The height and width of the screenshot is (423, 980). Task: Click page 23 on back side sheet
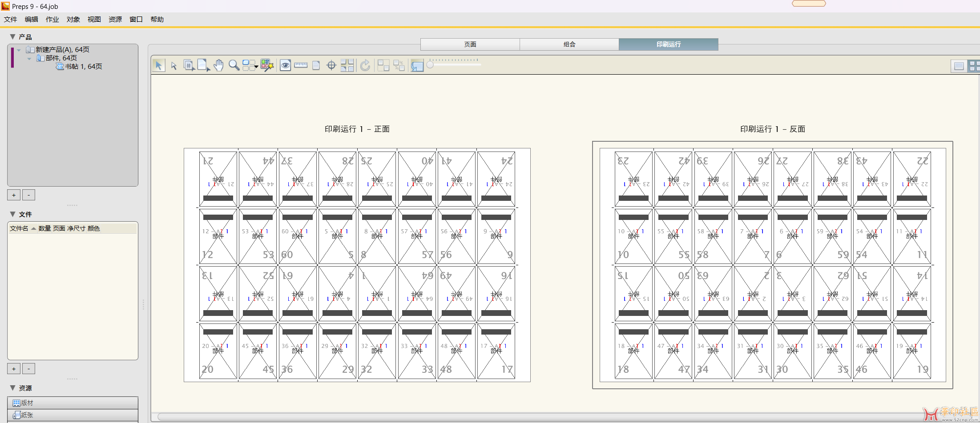(x=633, y=179)
